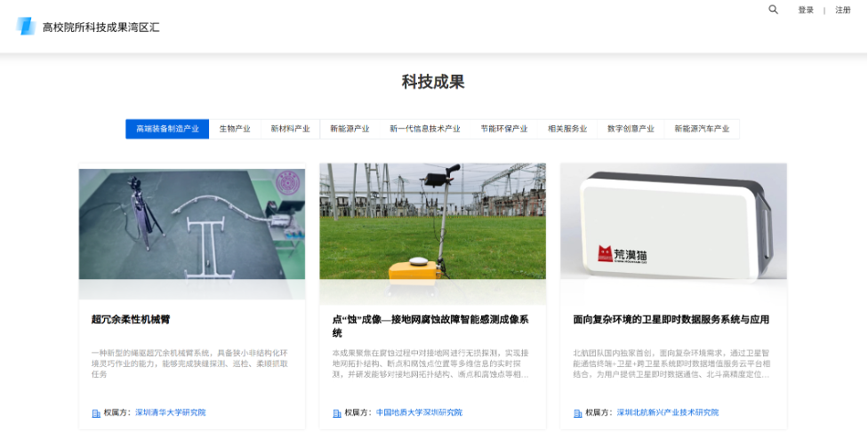Select the 高端装备制造产业 tab
868x439 pixels.
click(167, 129)
